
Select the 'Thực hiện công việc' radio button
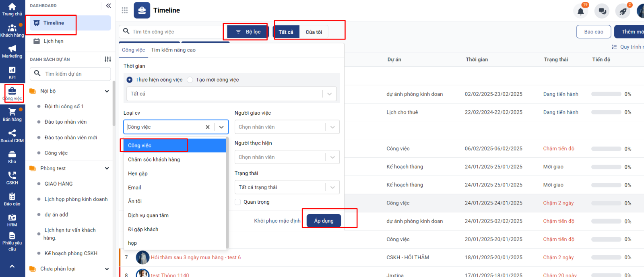130,80
